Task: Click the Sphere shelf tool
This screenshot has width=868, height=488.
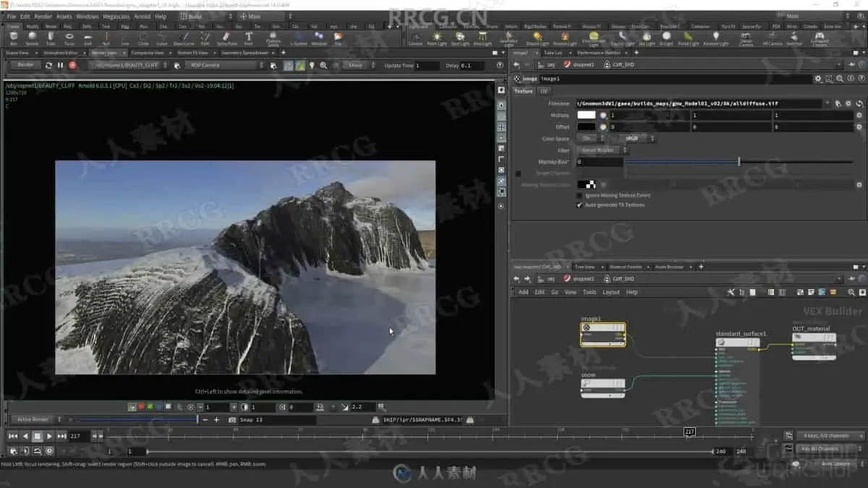Action: point(32,38)
